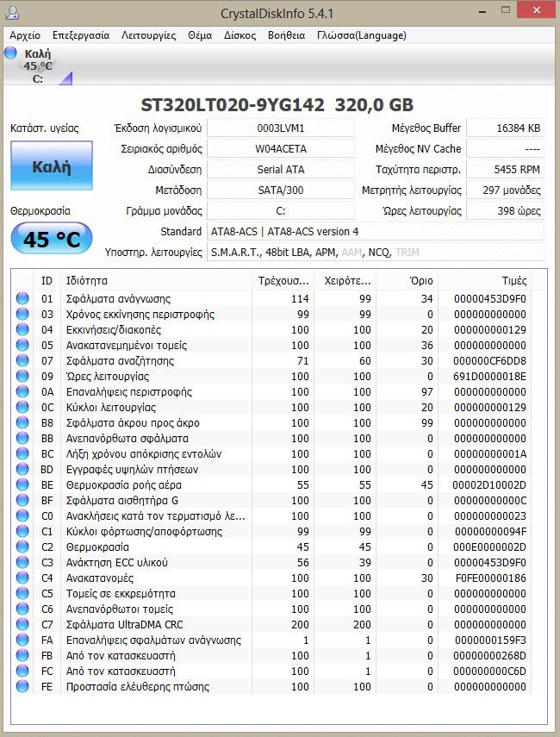The image size is (560, 737).
Task: Click status icon for attribute 01 Σφάλματα ανάγνωσης
Action: pos(22,298)
